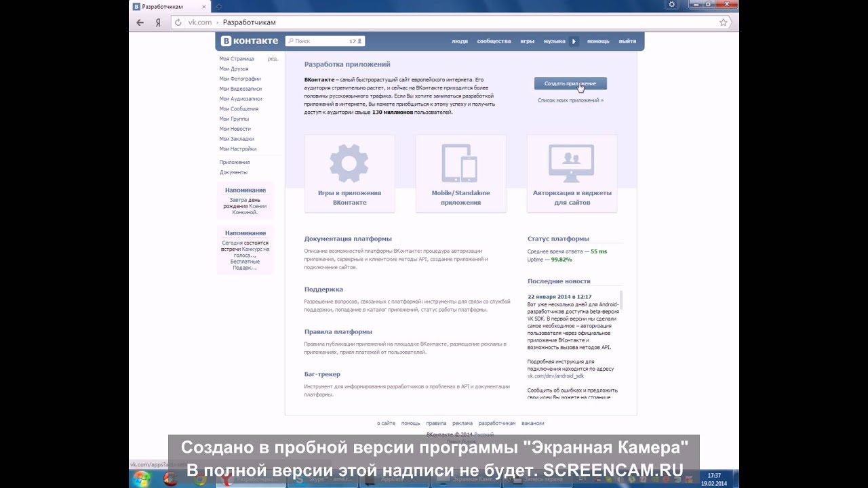
Task: Open 'игры' in the top navigation
Action: [x=527, y=41]
